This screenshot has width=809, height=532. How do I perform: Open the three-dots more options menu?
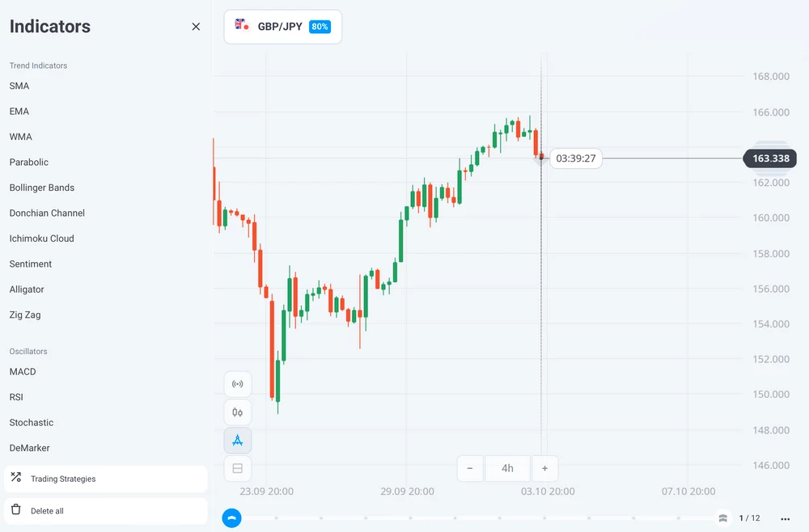pyautogui.click(x=785, y=518)
